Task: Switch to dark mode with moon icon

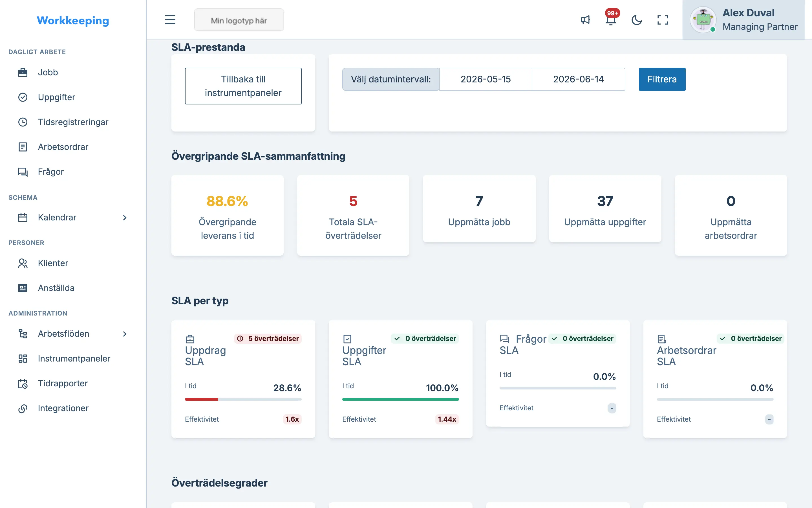Action: tap(637, 20)
